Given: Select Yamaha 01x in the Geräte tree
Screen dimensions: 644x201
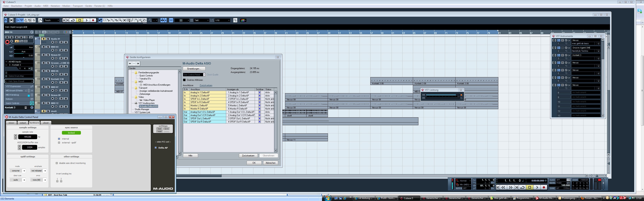Looking at the screenshot, I should [x=145, y=79].
